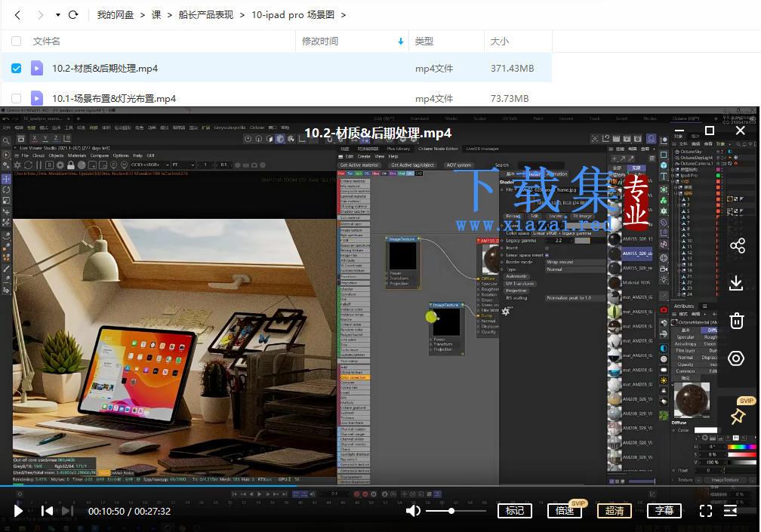This screenshot has width=761, height=532.
Task: Click the 73.73MB size cell
Action: [x=510, y=98]
